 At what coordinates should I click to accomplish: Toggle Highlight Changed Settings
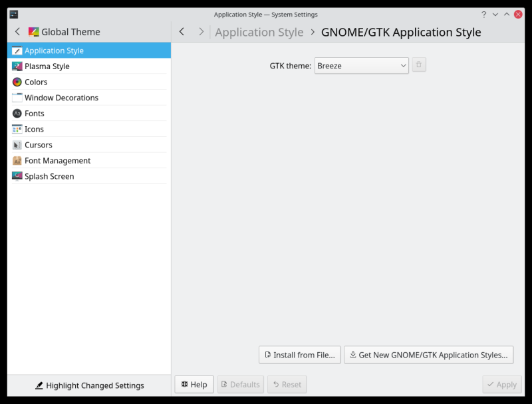click(x=90, y=385)
